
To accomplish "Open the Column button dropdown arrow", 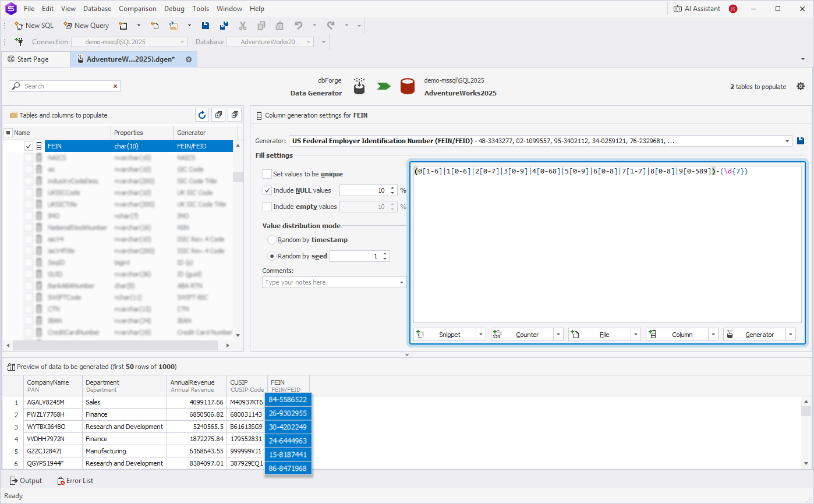I will tap(713, 335).
